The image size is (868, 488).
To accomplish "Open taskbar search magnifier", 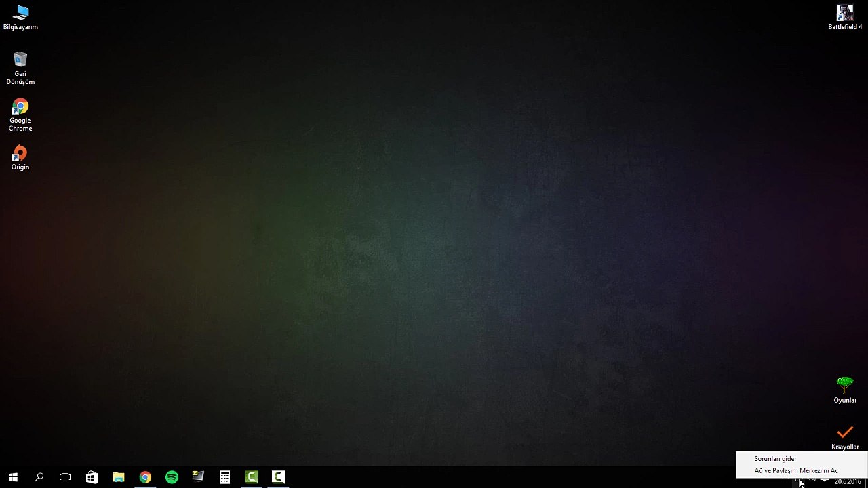I will 39,477.
